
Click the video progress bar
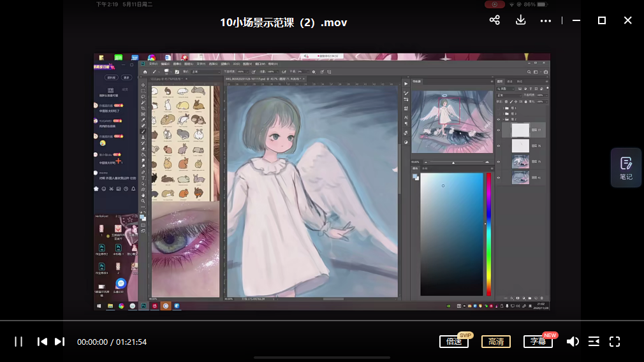(322, 320)
